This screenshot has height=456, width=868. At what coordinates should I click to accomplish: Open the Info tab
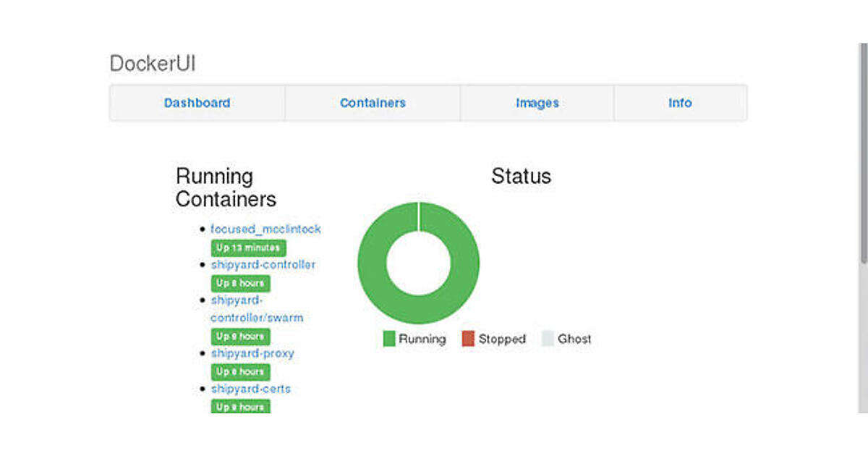[x=680, y=103]
